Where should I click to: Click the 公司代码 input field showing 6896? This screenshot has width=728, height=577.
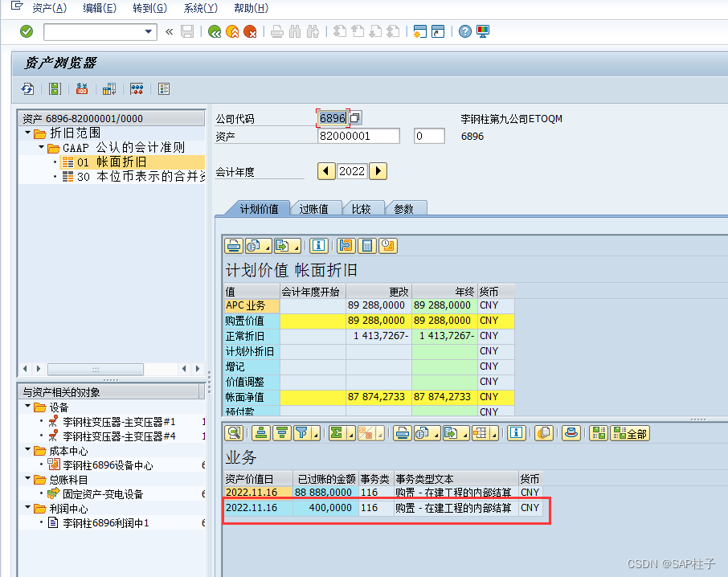[x=333, y=118]
